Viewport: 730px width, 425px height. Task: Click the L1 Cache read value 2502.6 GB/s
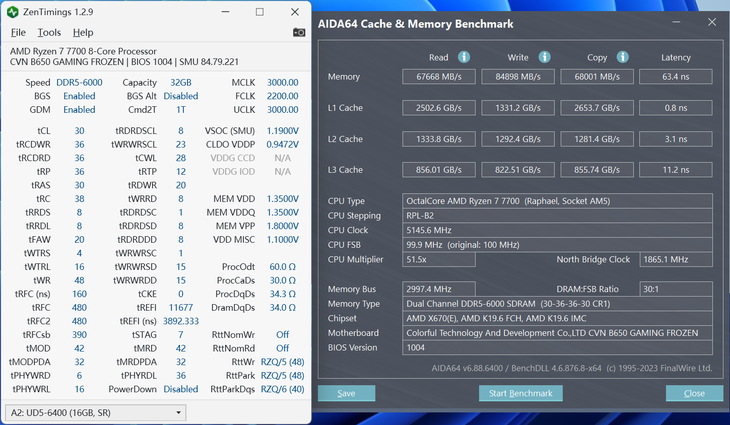click(x=439, y=108)
